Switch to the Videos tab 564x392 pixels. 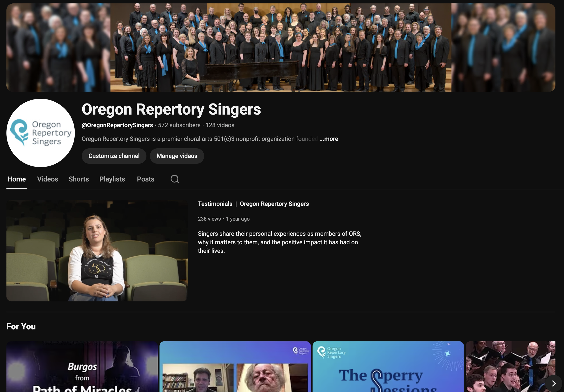(48, 179)
